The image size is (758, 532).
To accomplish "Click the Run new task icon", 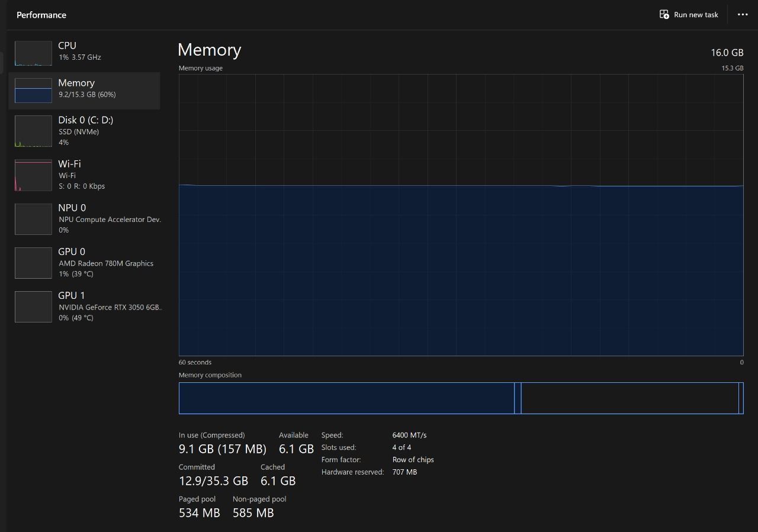I will click(664, 14).
